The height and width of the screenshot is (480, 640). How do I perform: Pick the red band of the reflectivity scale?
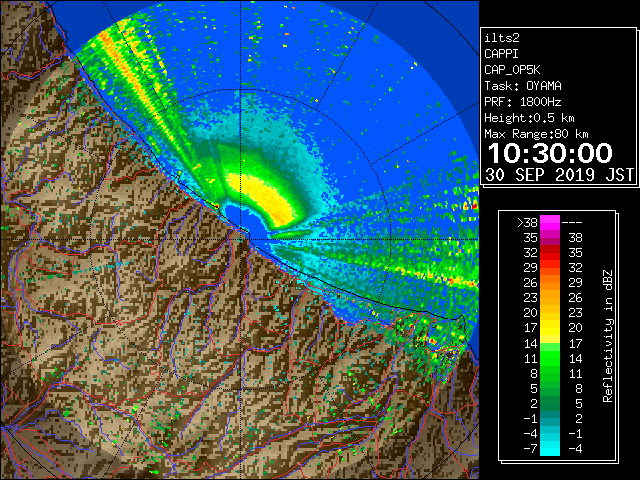point(550,253)
